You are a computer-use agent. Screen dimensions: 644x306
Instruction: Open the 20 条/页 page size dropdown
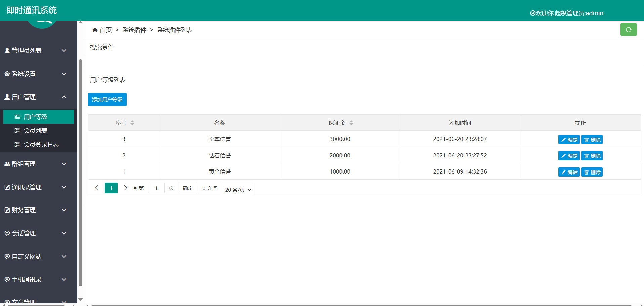tap(238, 190)
